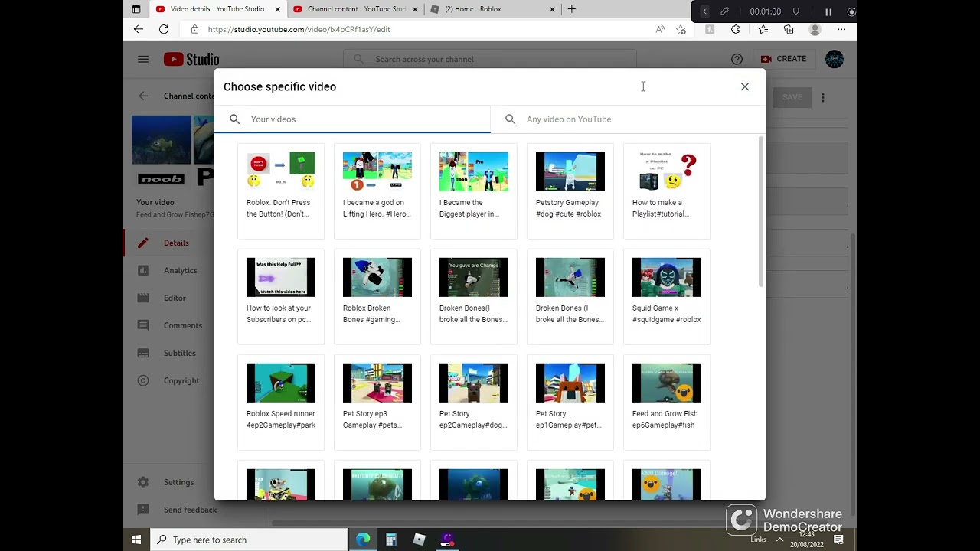
Task: Open the browser Collections icon
Action: 789,29
